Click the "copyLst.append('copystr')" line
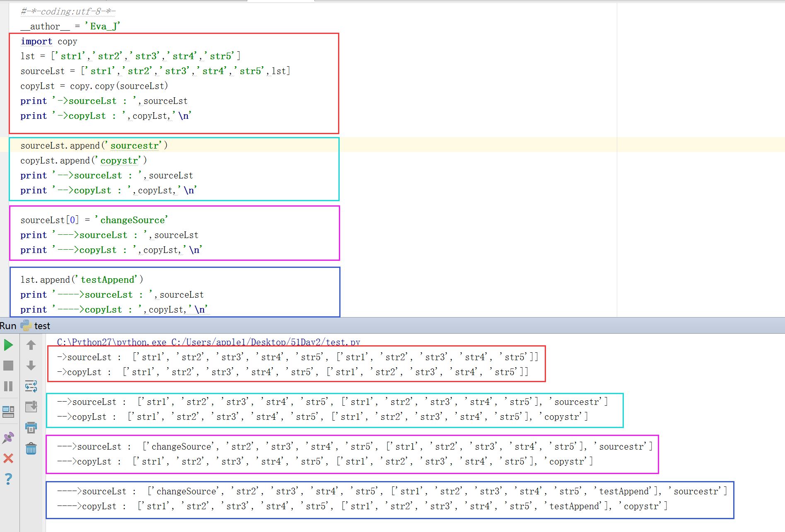The width and height of the screenshot is (785, 532). point(84,161)
